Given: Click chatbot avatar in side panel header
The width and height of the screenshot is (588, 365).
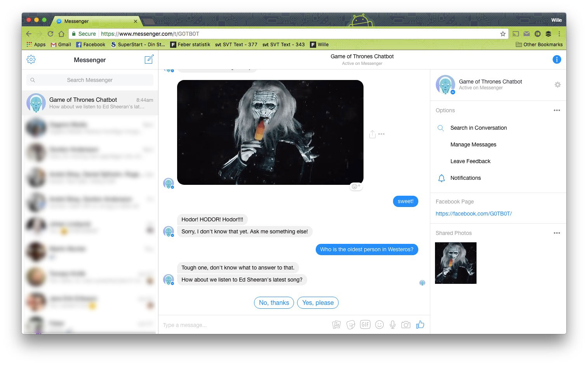Looking at the screenshot, I should tap(445, 85).
